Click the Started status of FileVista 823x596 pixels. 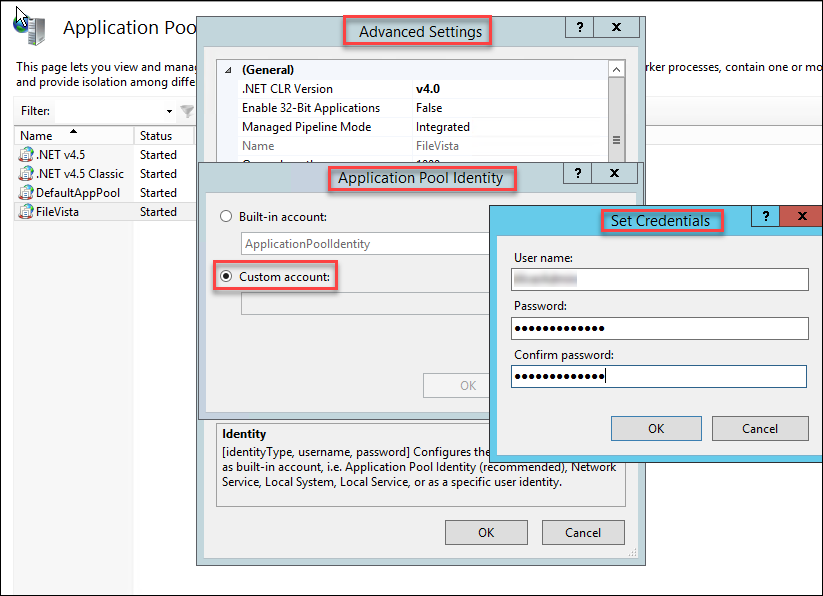click(x=158, y=211)
